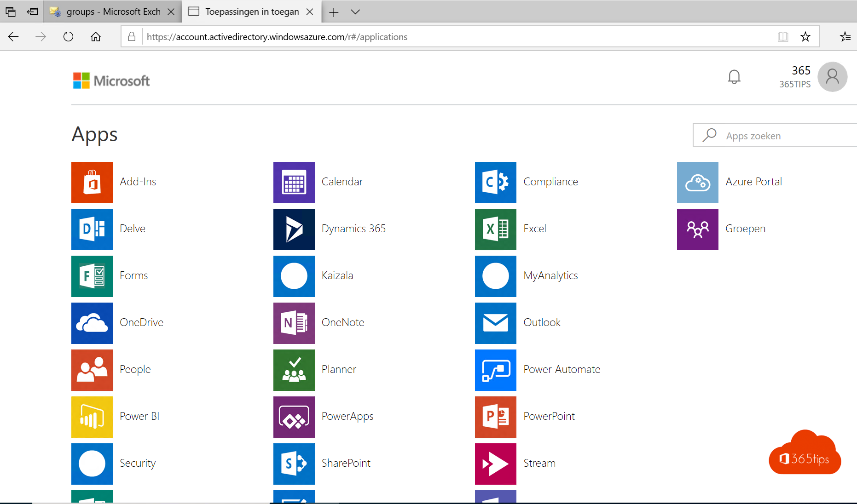Click the Security label
The image size is (857, 504).
(138, 463)
